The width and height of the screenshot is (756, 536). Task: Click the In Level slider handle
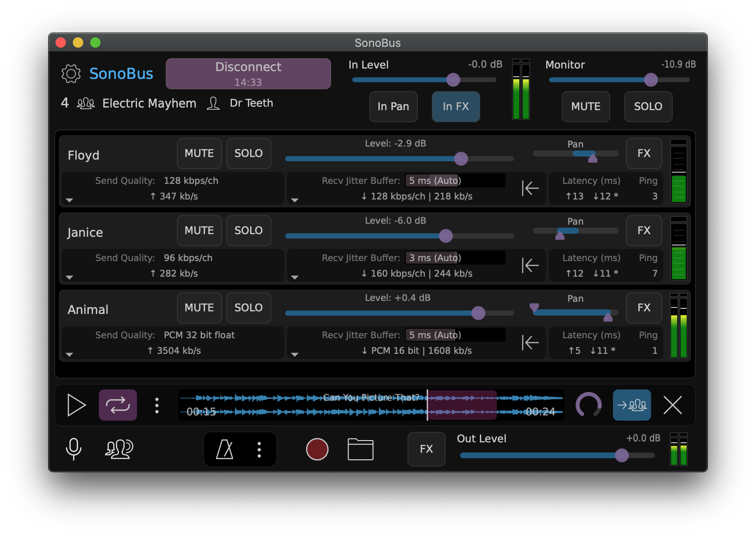453,80
